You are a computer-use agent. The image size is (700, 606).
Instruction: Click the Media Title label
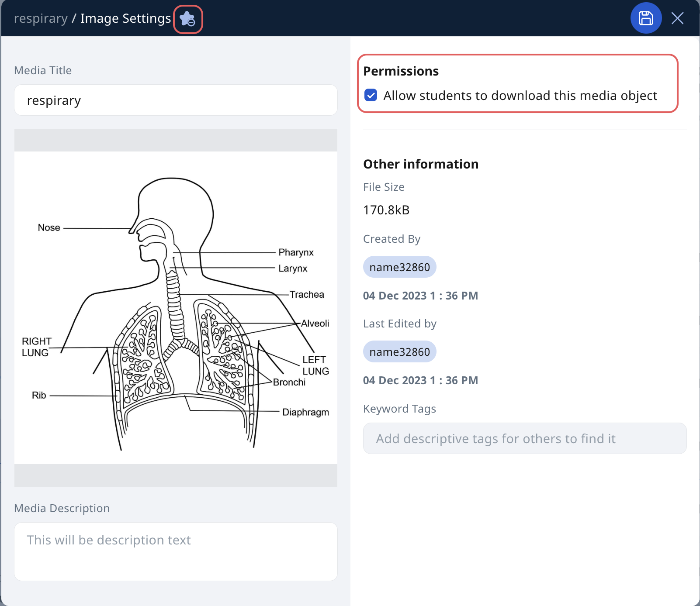pyautogui.click(x=43, y=70)
